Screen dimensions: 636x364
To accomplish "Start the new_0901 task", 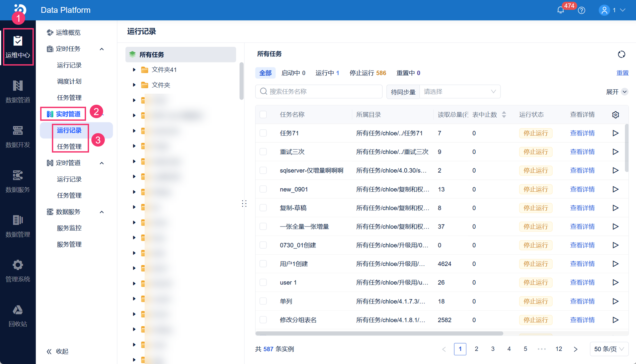I will [615, 189].
